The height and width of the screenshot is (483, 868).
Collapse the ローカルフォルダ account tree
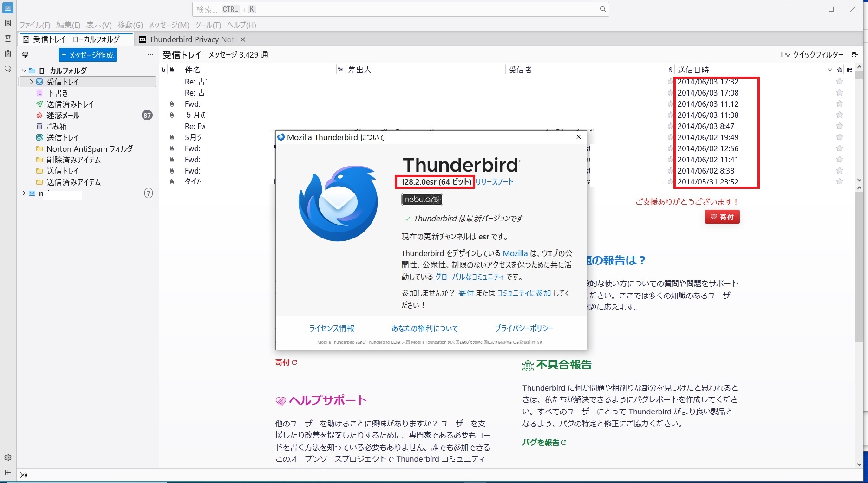tap(24, 71)
